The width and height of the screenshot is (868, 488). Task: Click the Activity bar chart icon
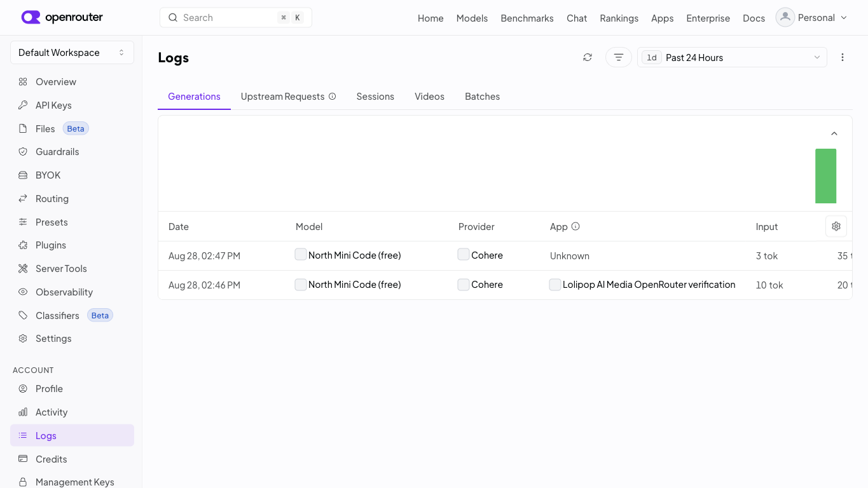(x=23, y=412)
